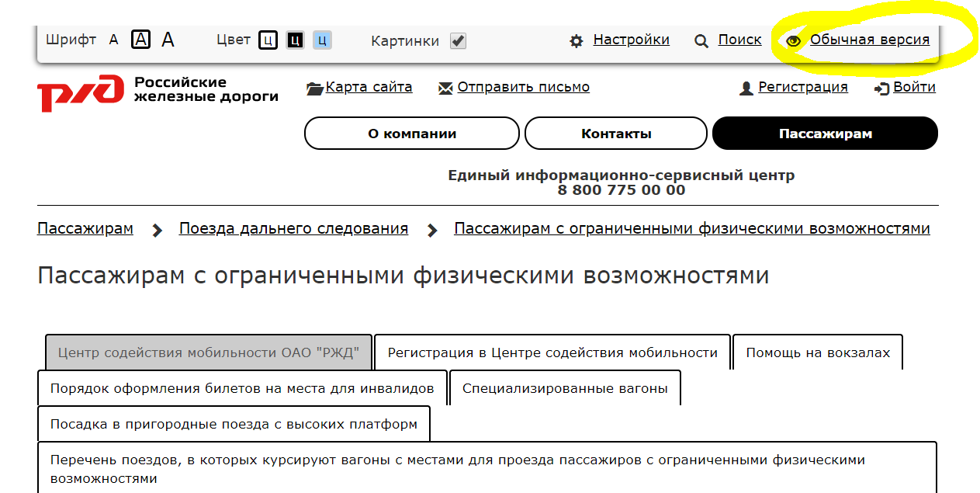This screenshot has width=980, height=493.
Task: Click the page heading Пассажирам с ограниченными
Action: point(403,276)
